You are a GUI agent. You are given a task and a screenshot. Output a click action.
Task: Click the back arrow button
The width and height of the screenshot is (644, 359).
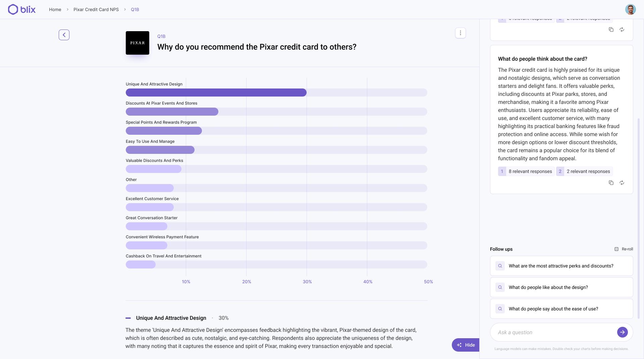click(x=64, y=35)
